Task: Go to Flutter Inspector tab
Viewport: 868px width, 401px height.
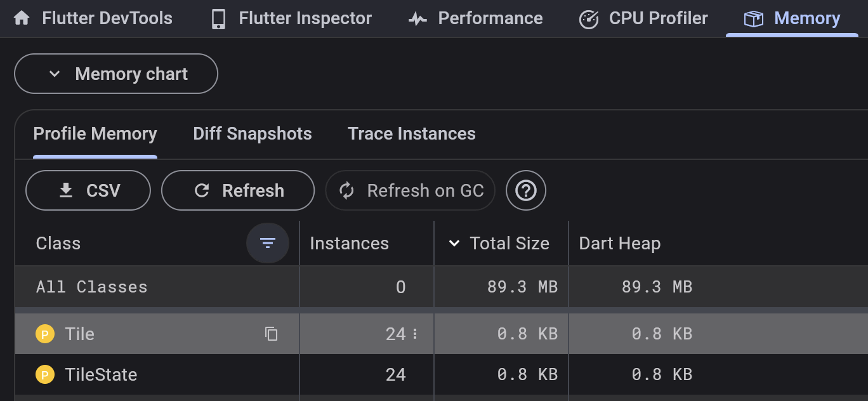Action: pos(291,18)
